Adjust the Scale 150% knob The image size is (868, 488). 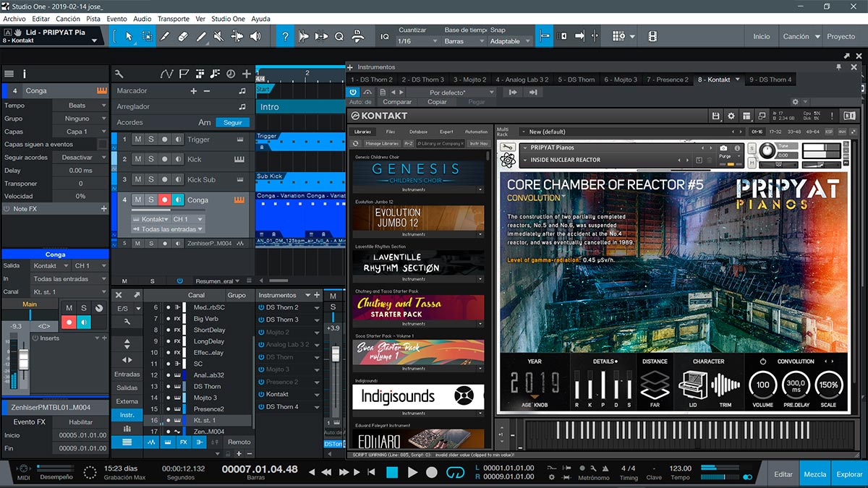(x=829, y=385)
